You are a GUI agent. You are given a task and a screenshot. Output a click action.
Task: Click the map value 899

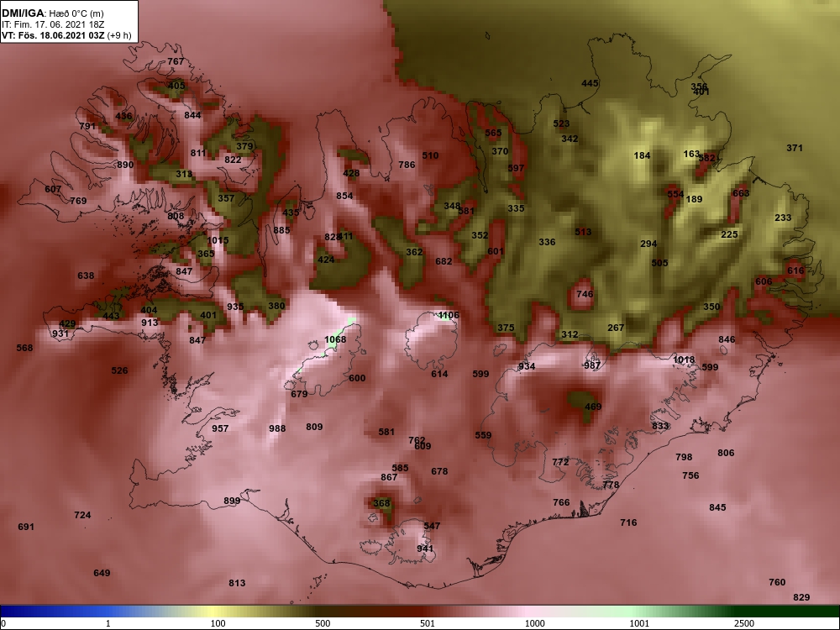(x=232, y=501)
